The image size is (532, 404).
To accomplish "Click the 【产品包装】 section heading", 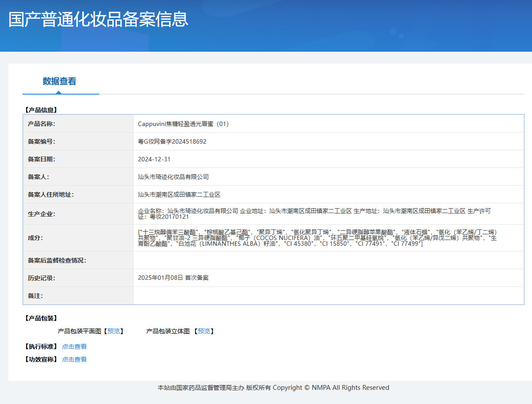I will tap(41, 318).
